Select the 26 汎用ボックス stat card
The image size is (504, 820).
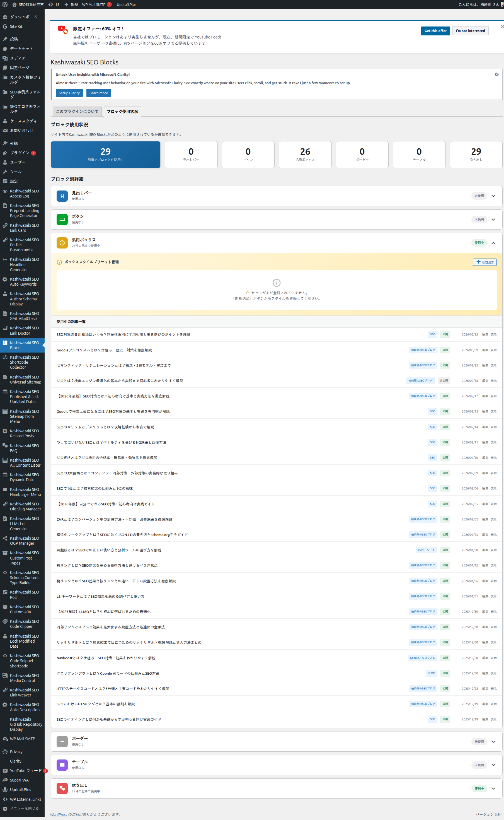305,155
